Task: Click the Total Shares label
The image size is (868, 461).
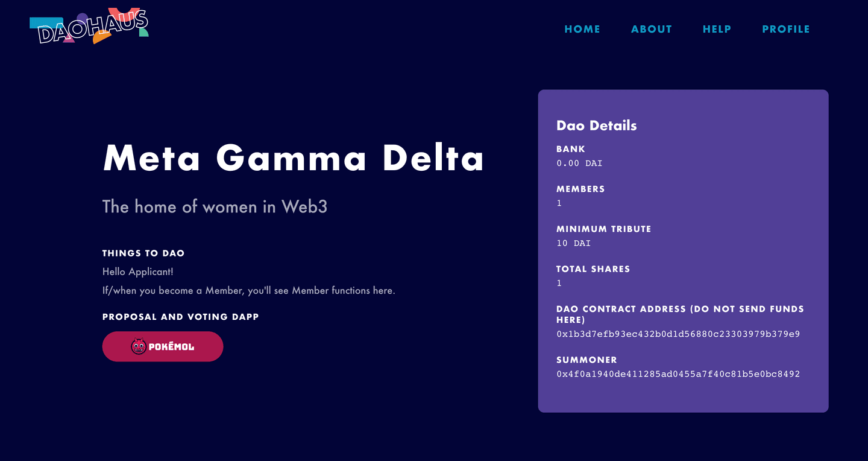Action: click(593, 269)
